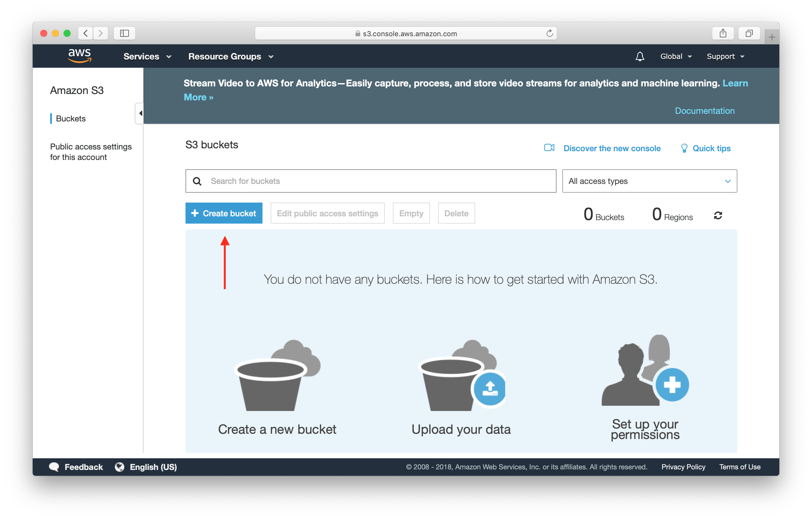Refresh the bucket list using the sync icon

tap(718, 215)
